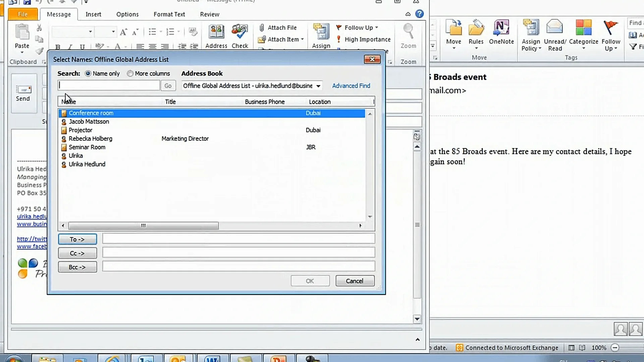
Task: Click the Check Names icon
Action: click(240, 32)
